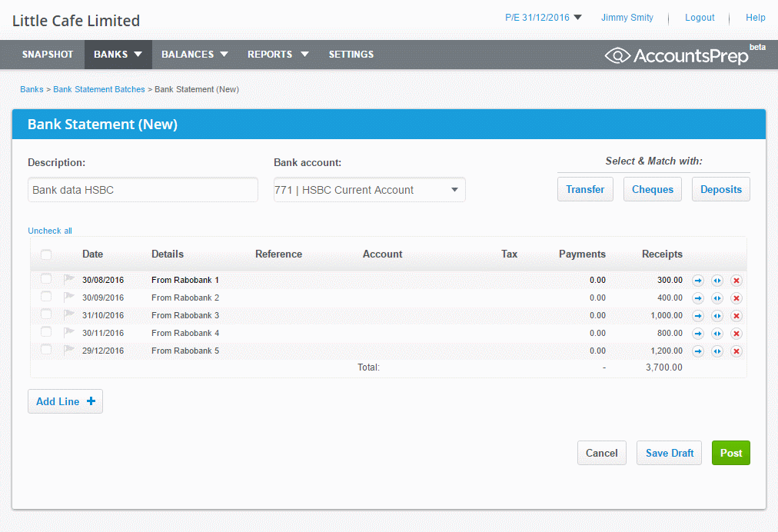Click the blue right-arrow icon on the 400.00 row
Viewport: 778px width, 532px height.
point(698,298)
